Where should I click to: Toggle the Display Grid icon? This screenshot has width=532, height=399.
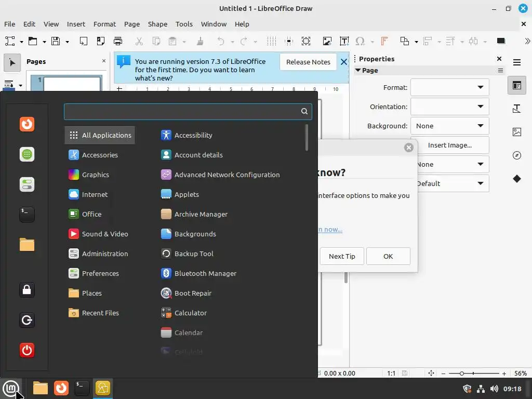pos(271,41)
